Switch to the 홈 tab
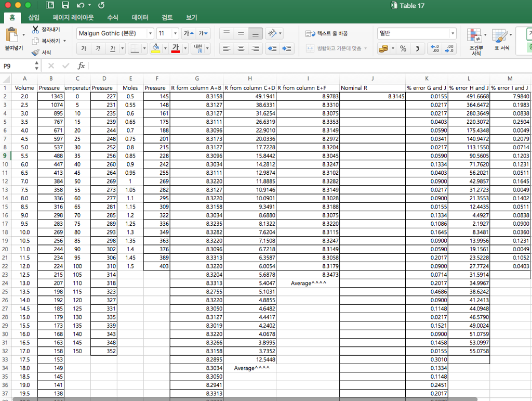 pyautogui.click(x=12, y=17)
